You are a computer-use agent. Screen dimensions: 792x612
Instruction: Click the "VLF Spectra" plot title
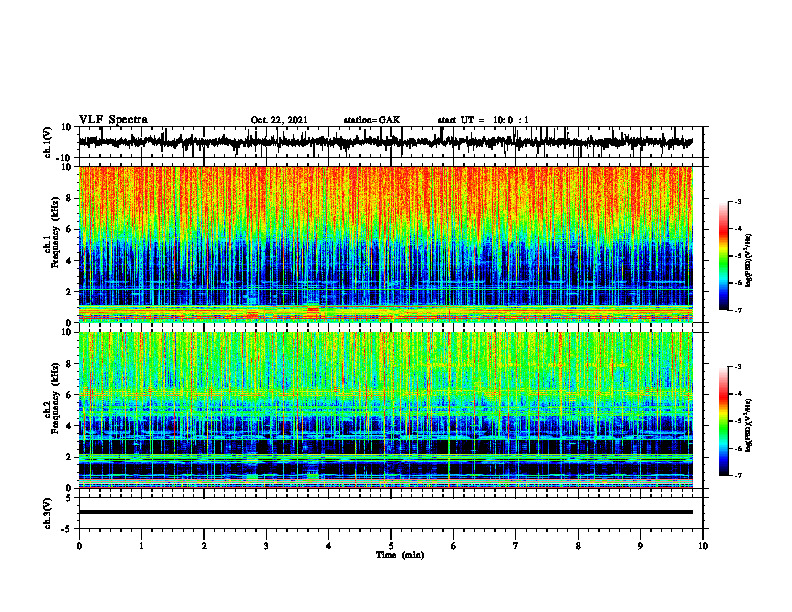click(x=113, y=120)
